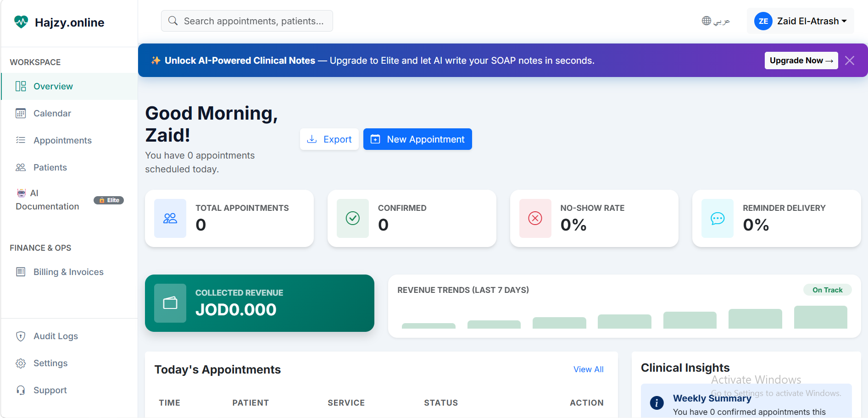Viewport: 868px width, 418px height.
Task: Navigate to Patients section
Action: pyautogui.click(x=69, y=167)
